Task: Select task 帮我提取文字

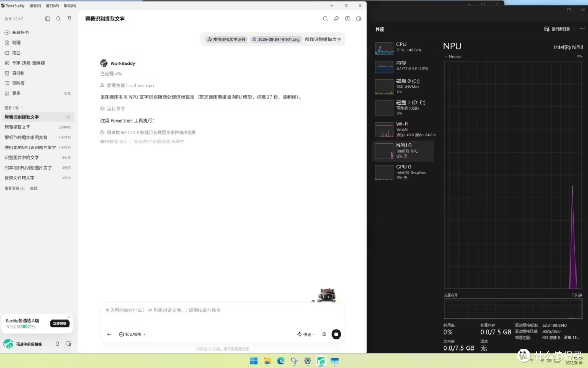Action: 38,127
